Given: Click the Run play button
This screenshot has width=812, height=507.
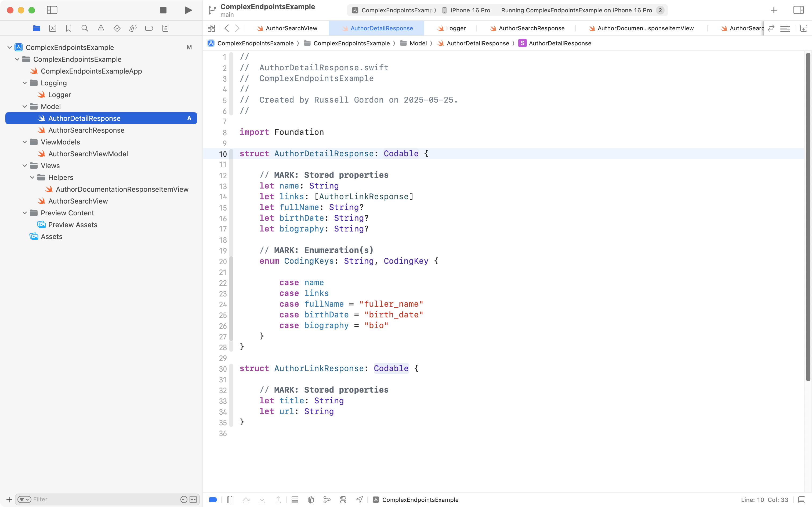Looking at the screenshot, I should (x=188, y=10).
